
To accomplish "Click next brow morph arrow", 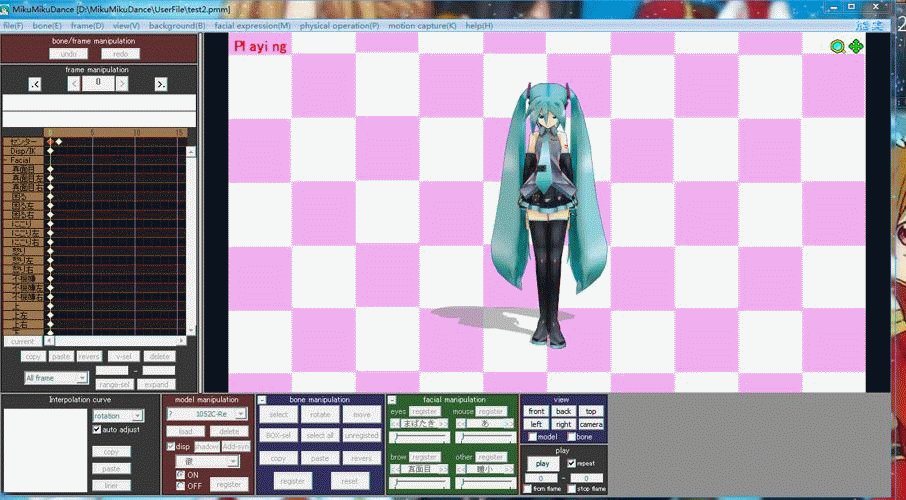I will 444,469.
